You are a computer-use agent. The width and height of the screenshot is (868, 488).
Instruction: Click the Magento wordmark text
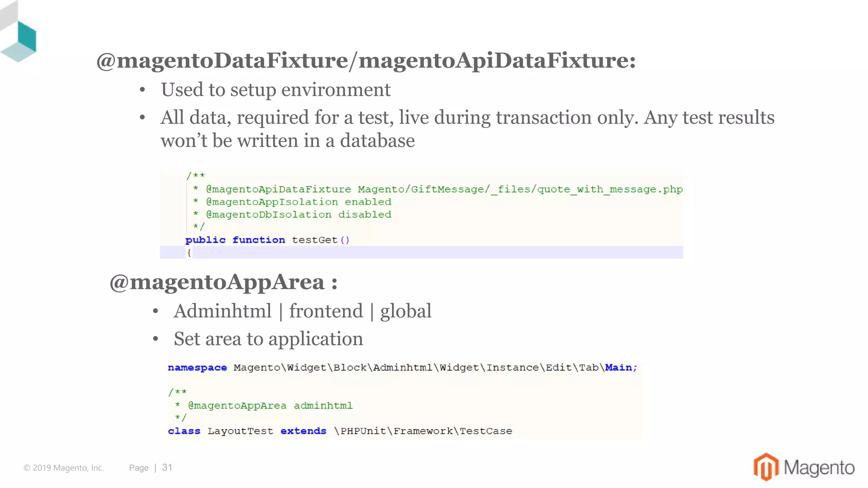[819, 468]
